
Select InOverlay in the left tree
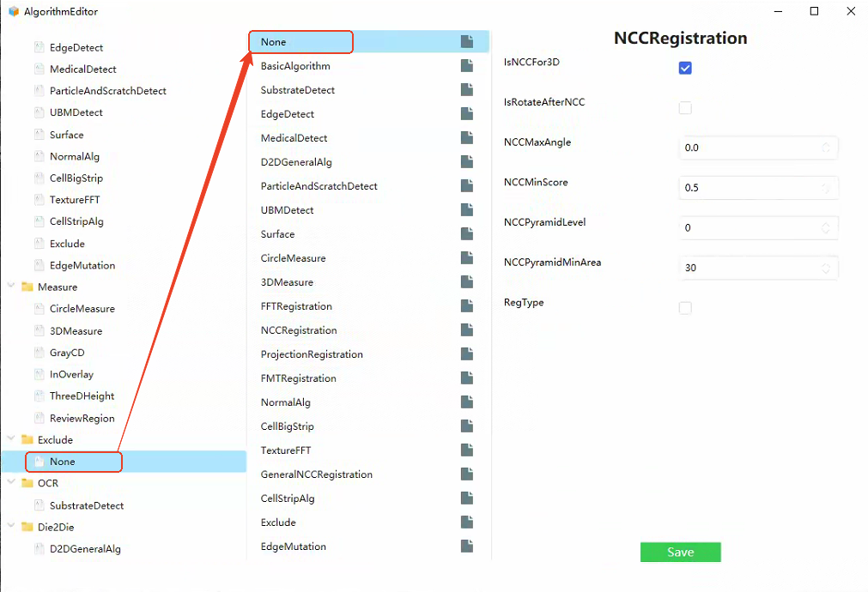tap(71, 375)
